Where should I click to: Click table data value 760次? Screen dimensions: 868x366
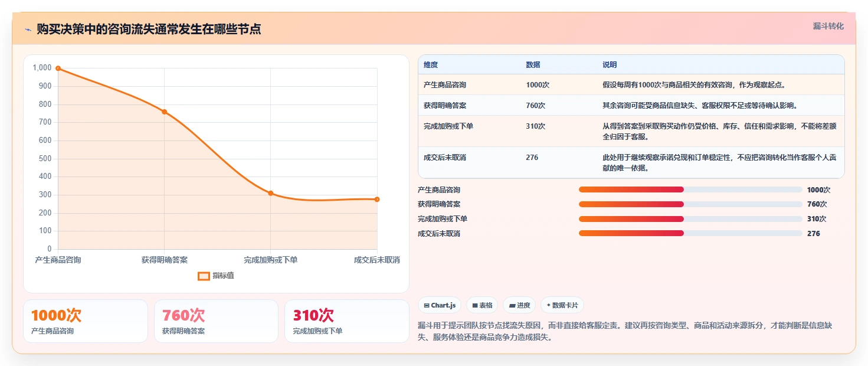pos(535,106)
